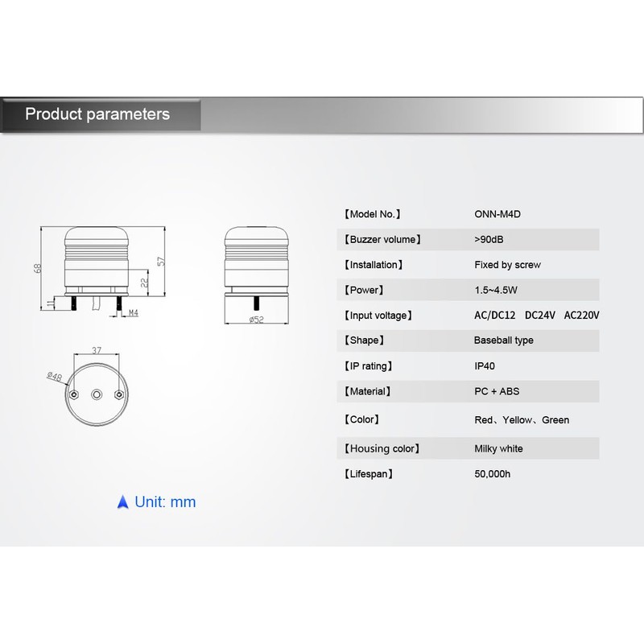Select the AC220V voltage option text
The width and height of the screenshot is (644, 644).
[582, 315]
